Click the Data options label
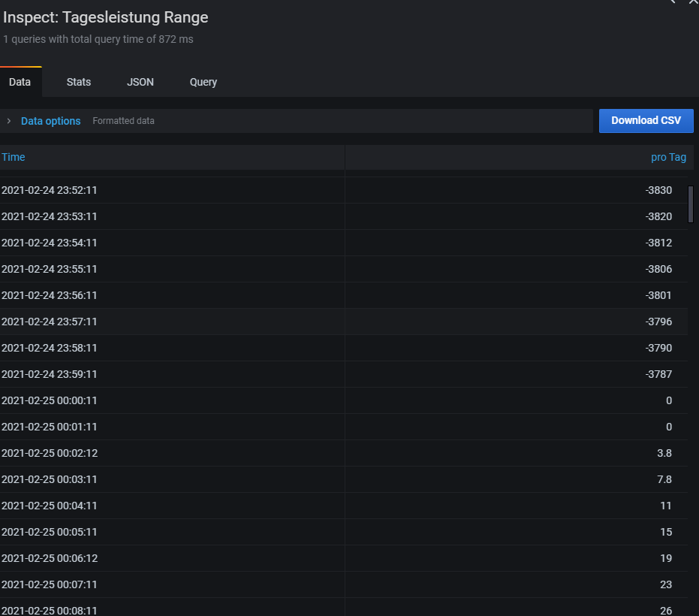Viewport: 699px width, 616px height. 50,121
